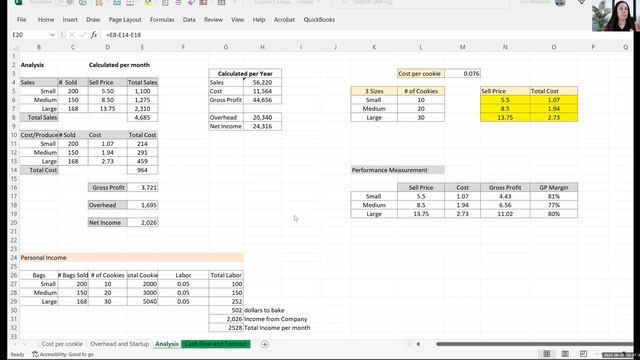Select Small GP Margin cell 81%
Image resolution: width=640 pixels, height=360 pixels.
tap(553, 196)
